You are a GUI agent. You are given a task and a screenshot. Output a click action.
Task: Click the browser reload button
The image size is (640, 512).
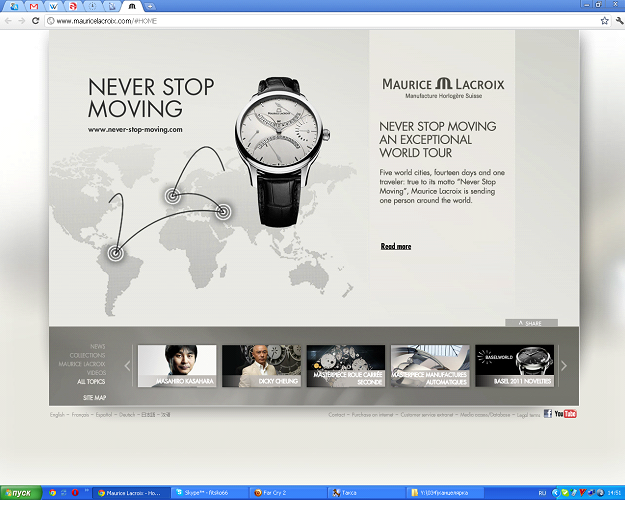[37, 20]
